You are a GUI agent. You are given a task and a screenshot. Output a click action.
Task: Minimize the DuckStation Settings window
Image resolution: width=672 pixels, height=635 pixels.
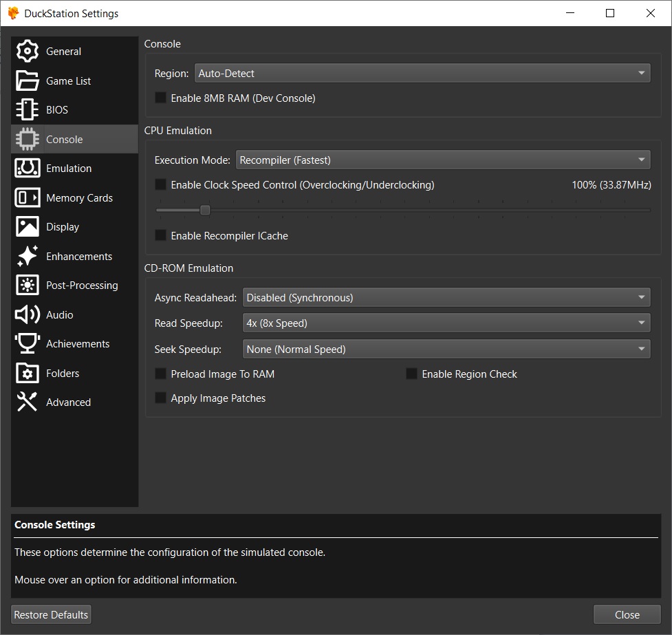(570, 13)
